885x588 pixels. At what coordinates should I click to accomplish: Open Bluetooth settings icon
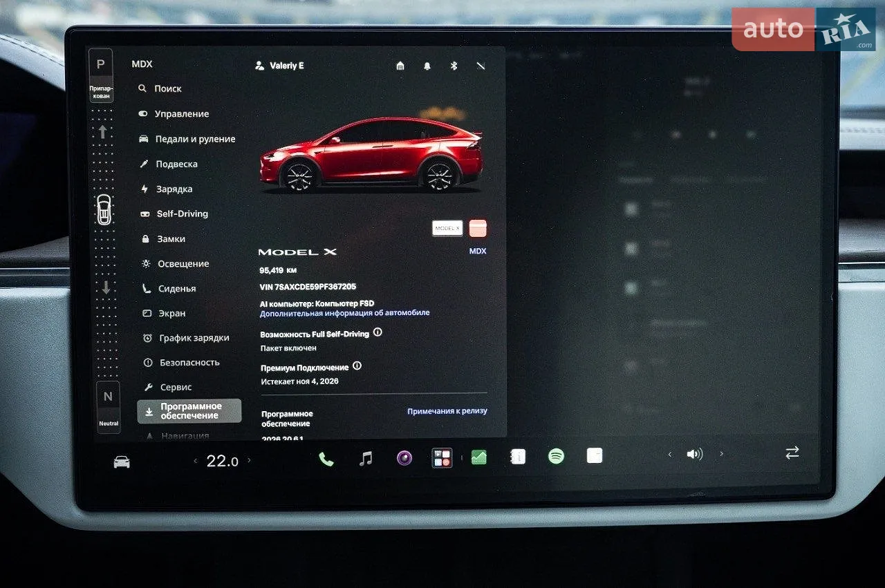[454, 66]
